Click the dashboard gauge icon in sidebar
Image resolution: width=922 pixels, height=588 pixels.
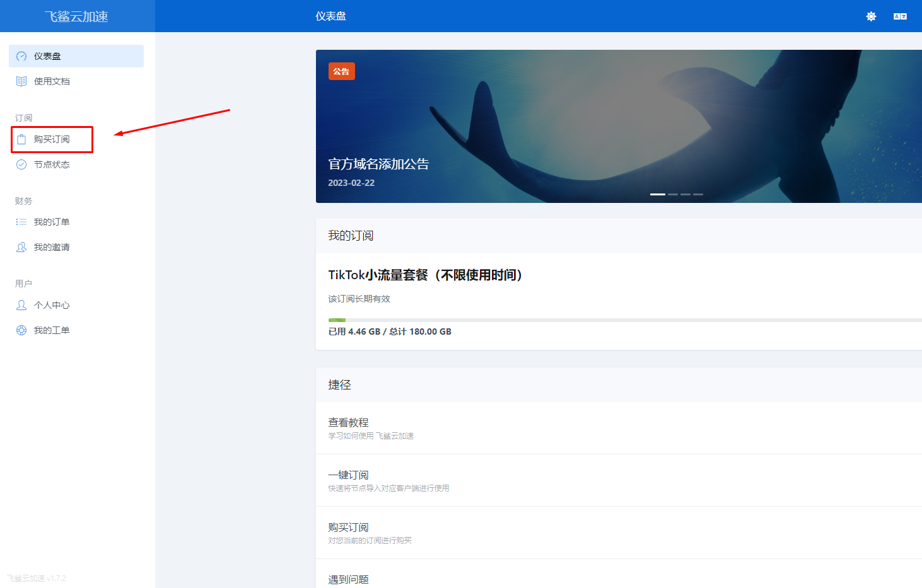pos(21,56)
